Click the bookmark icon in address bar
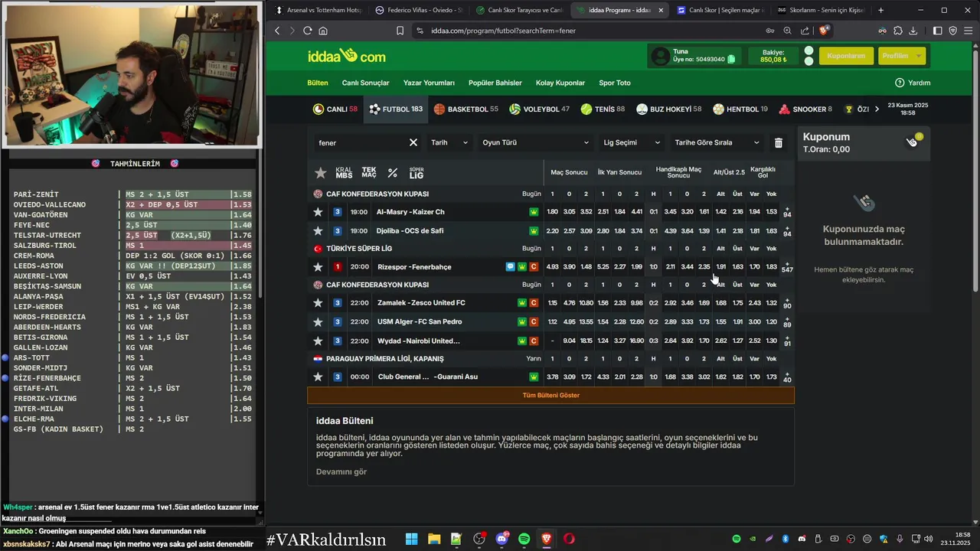The image size is (980, 551). tap(400, 31)
